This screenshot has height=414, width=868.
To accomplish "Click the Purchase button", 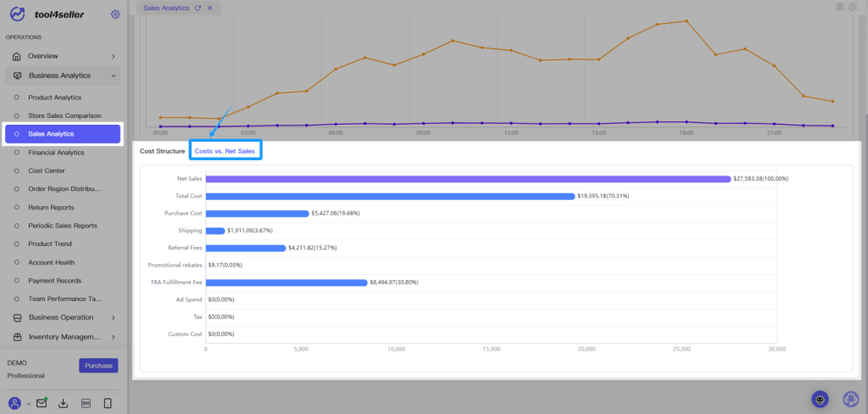I will pos(98,366).
